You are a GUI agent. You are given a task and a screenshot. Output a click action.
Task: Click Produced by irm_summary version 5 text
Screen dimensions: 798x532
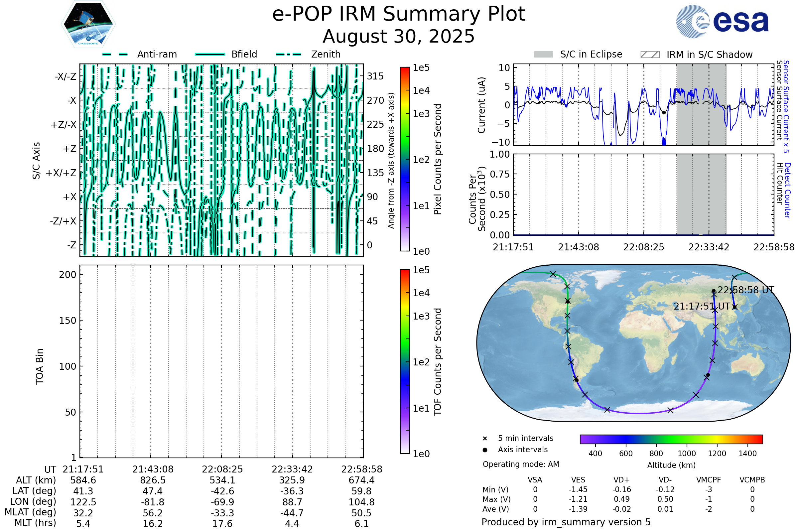566,522
